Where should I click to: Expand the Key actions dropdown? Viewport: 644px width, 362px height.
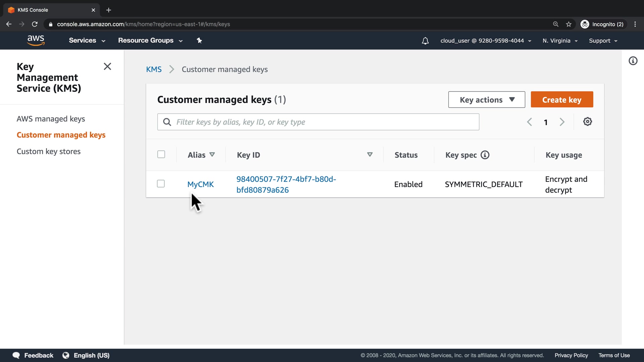(x=486, y=100)
